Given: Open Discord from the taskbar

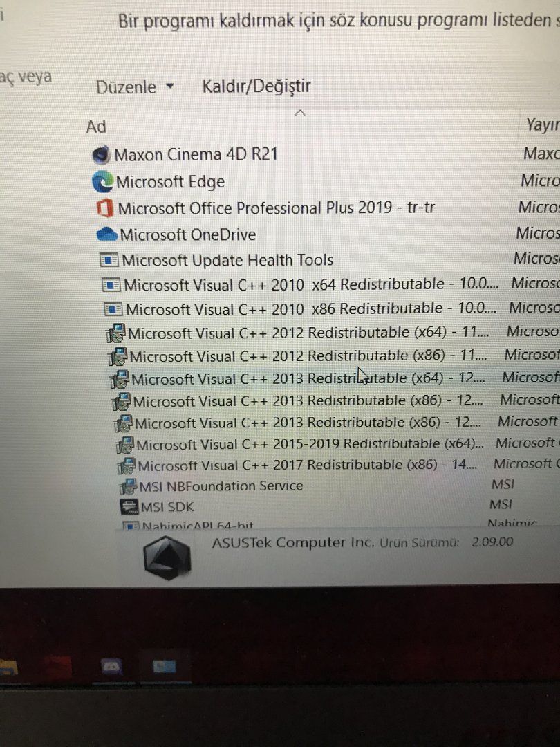Looking at the screenshot, I should 111,666.
